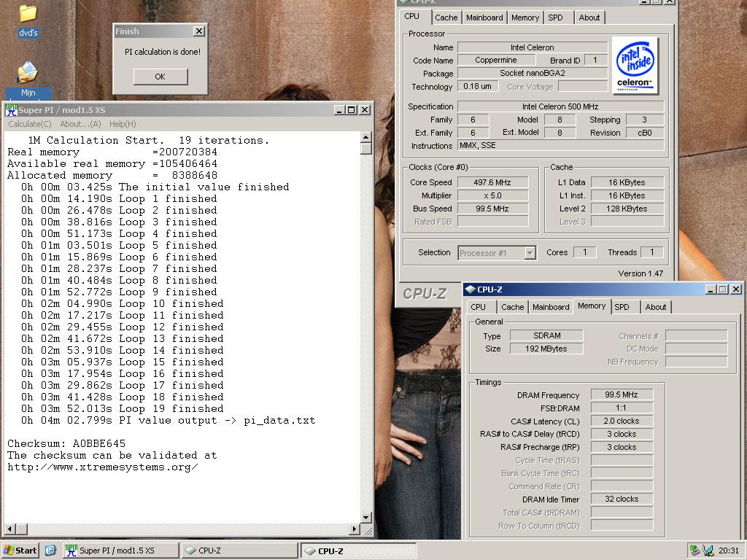Close the Finish dialog with X
747x560 pixels.
coord(199,31)
